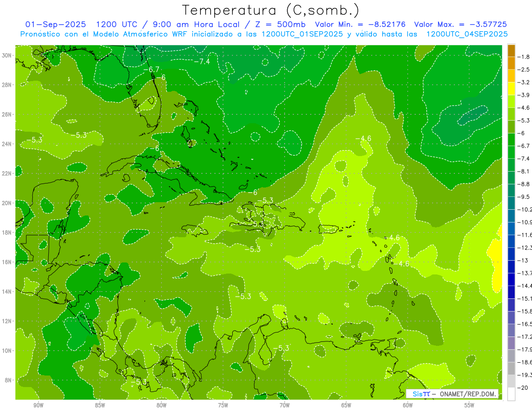Image resolution: width=532 pixels, height=411 pixels.
Task: Click the "80W" longitude tick label
Action: 161,406
